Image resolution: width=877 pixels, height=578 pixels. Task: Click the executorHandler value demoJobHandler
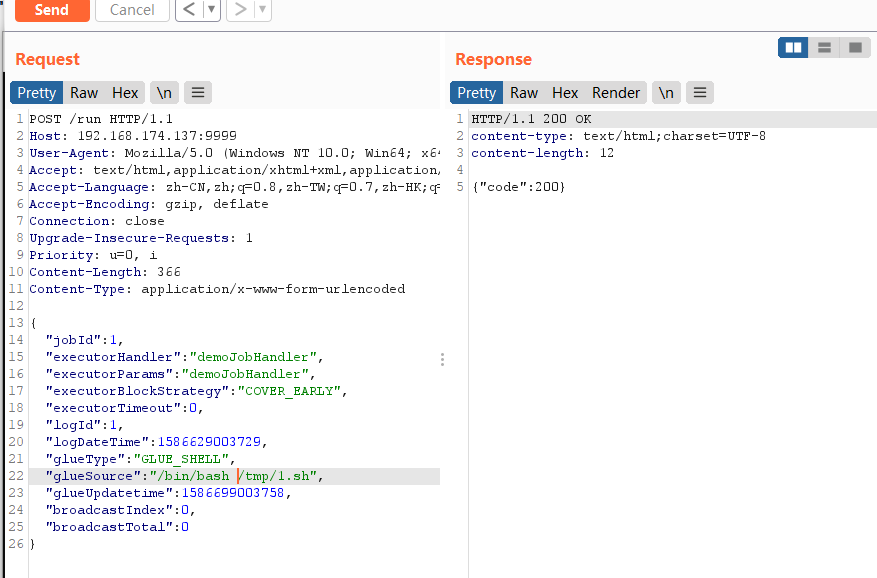click(x=253, y=357)
